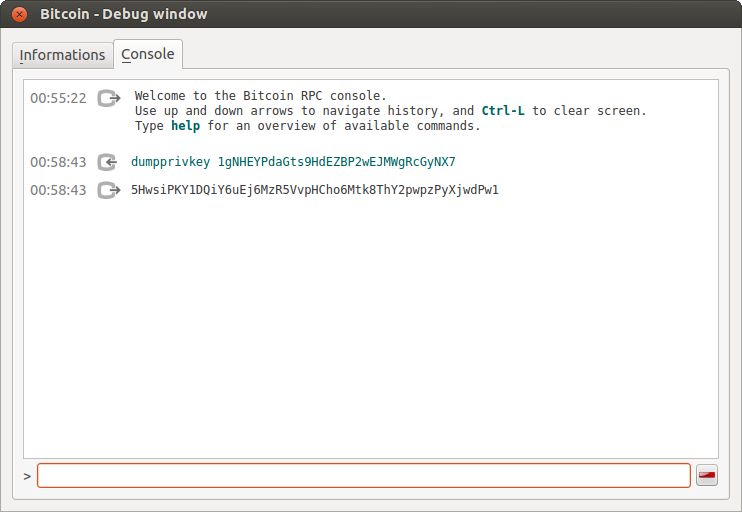Click the 00:58:43 timestamp beside dumpprivkey
Image resolution: width=742 pixels, height=512 pixels.
(x=58, y=162)
